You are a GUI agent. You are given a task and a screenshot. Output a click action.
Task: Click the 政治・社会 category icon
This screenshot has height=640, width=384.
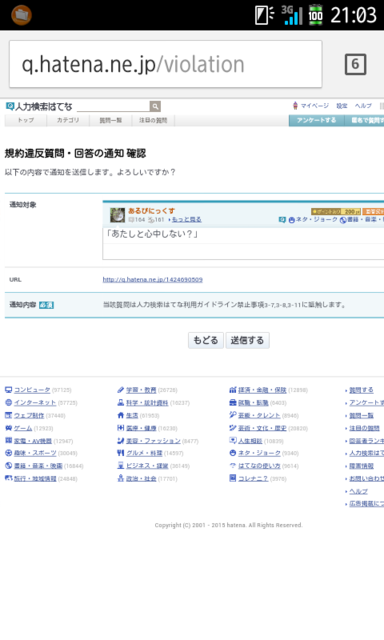point(120,478)
